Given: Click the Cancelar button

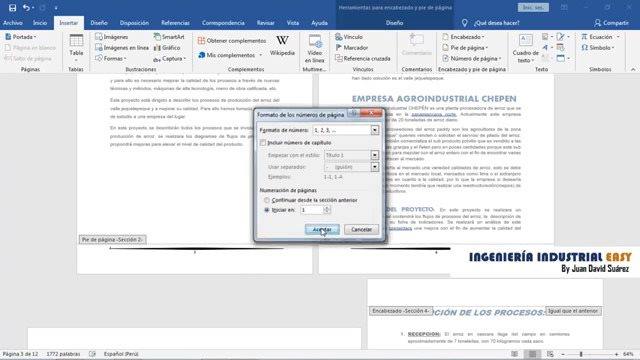Looking at the screenshot, I should point(361,229).
